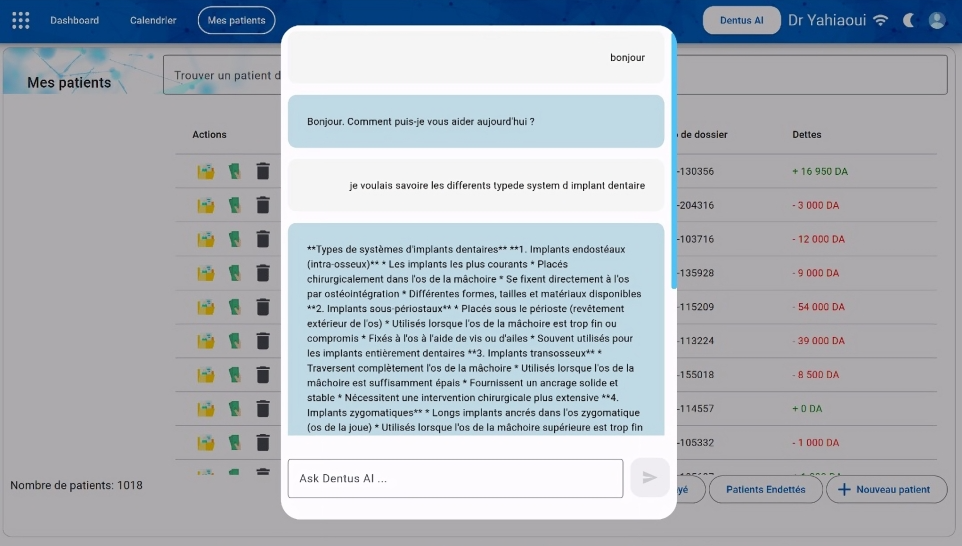Switch to the Calendrier tab
The height and width of the screenshot is (546, 962).
click(154, 20)
